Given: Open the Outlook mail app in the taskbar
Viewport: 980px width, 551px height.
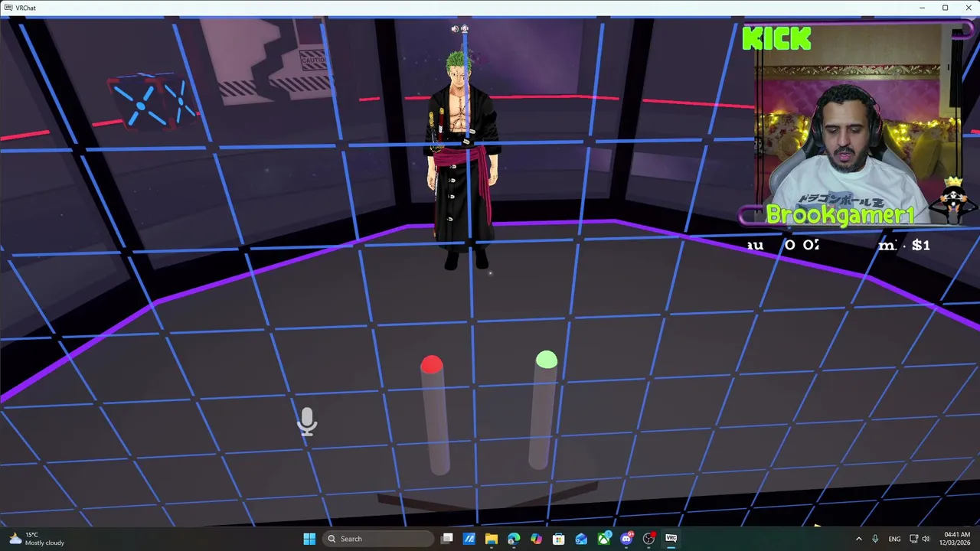Looking at the screenshot, I should click(x=581, y=539).
